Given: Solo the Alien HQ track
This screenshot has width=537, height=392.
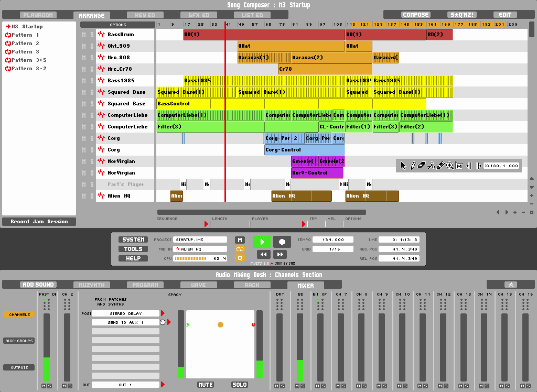Looking at the screenshot, I should [x=92, y=196].
